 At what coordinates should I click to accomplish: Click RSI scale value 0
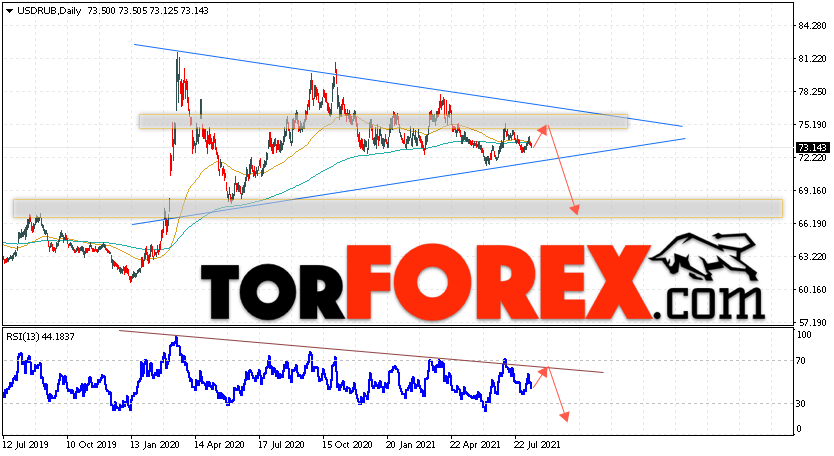tap(800, 429)
